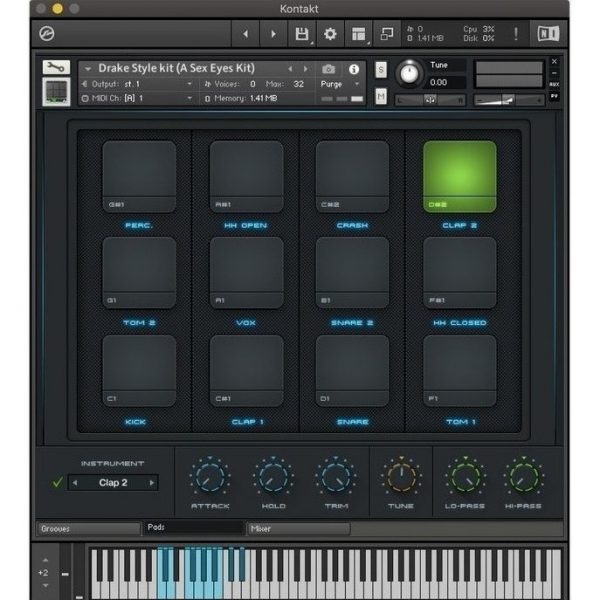Image resolution: width=600 pixels, height=600 pixels.
Task: Click the minimized view window icon
Action: tap(387, 34)
